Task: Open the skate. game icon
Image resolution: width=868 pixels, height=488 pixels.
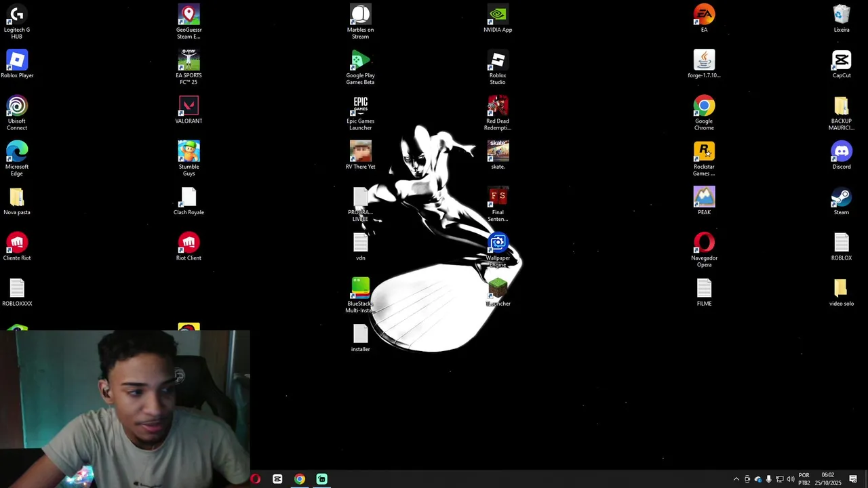Action: 498,155
